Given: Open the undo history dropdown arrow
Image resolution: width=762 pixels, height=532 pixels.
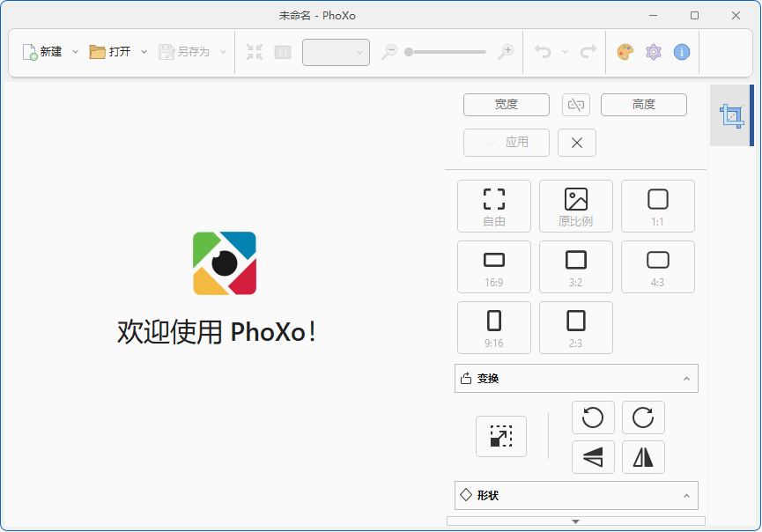Looking at the screenshot, I should point(565,52).
